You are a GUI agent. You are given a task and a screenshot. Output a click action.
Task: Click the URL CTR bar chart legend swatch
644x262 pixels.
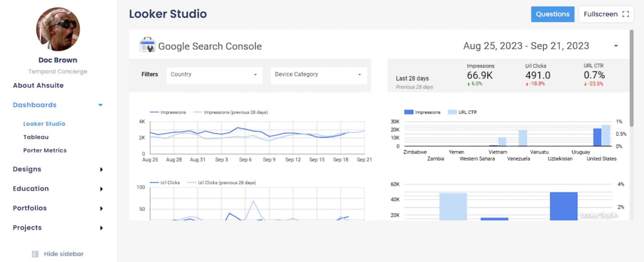coord(452,112)
